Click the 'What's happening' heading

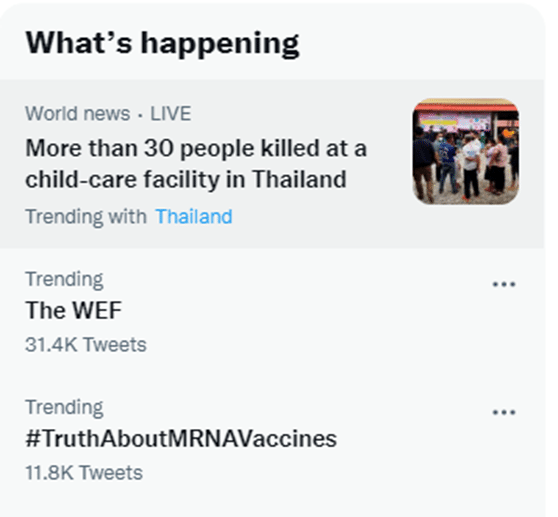pos(163,43)
